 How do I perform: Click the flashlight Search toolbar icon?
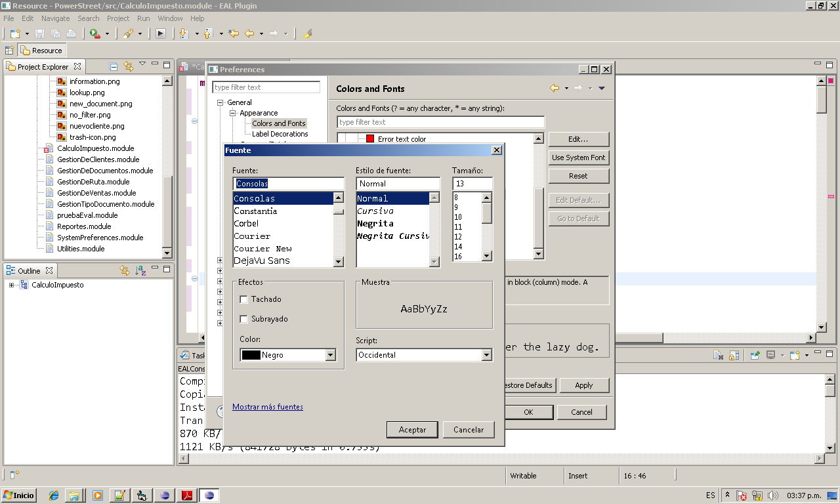point(128,33)
